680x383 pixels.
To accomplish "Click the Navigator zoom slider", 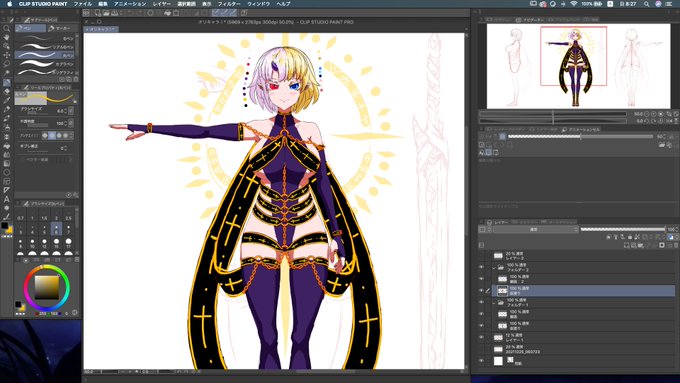I will coord(553,114).
